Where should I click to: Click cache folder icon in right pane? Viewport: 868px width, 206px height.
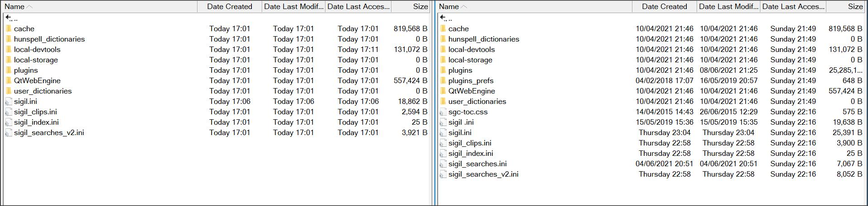pyautogui.click(x=443, y=28)
